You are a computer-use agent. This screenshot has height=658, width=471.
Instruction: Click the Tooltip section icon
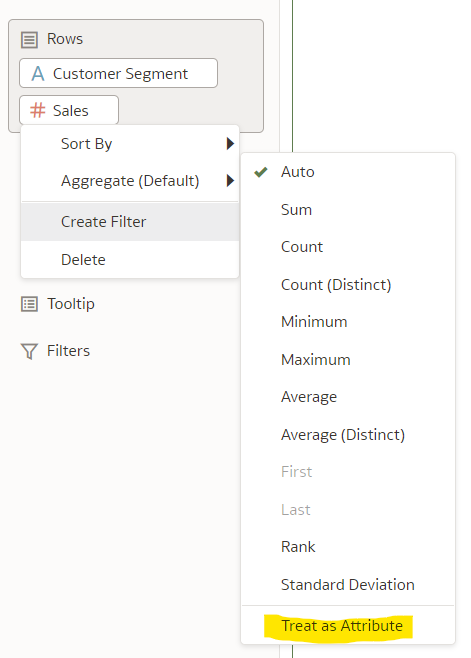(29, 304)
